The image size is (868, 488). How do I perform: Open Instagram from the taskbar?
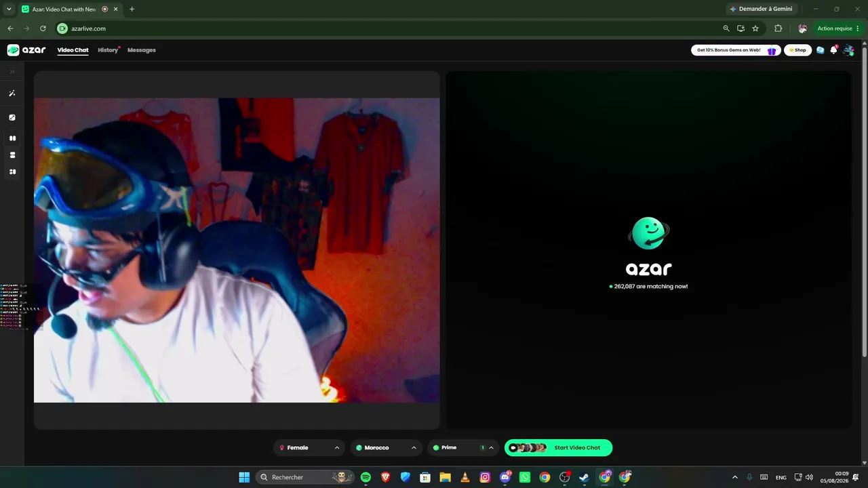point(485,477)
